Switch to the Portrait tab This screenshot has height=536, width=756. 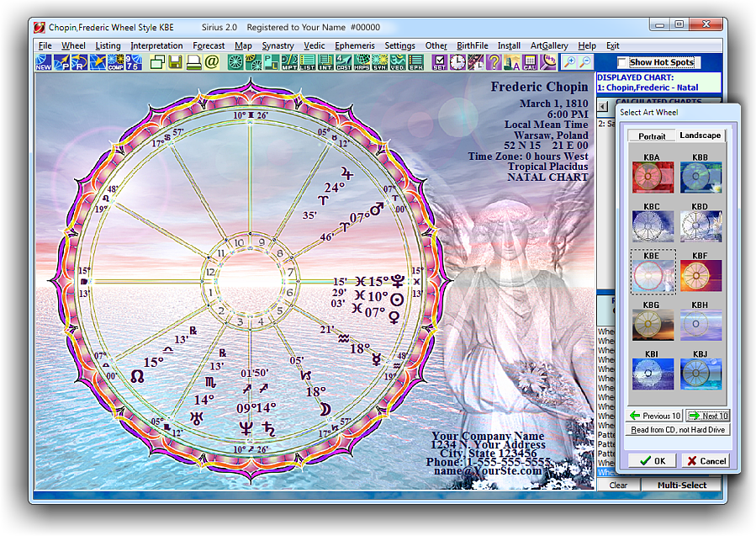click(652, 136)
